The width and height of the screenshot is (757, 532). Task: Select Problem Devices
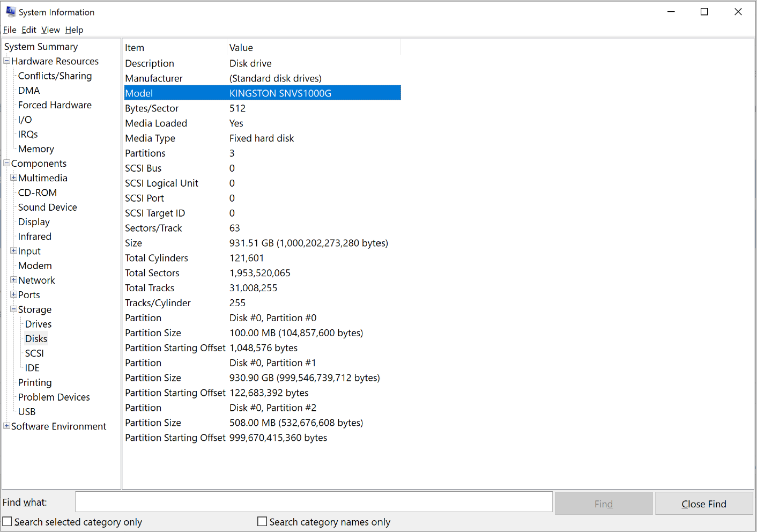[x=54, y=397]
